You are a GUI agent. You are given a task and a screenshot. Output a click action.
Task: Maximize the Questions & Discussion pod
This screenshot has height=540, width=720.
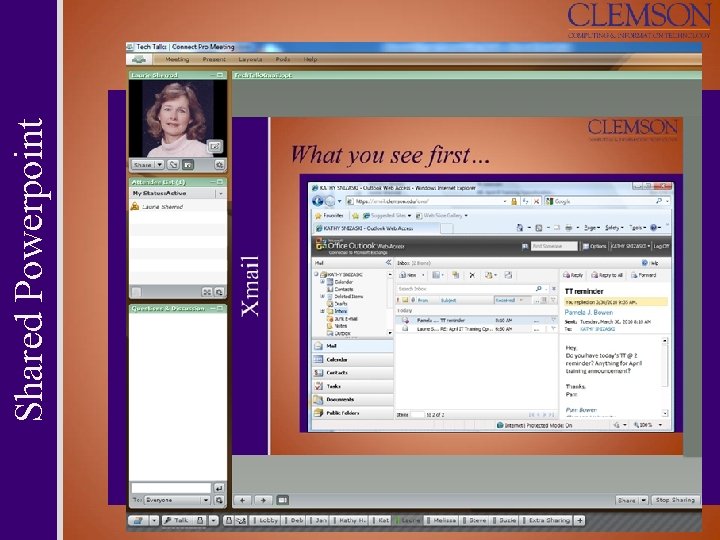tap(220, 308)
